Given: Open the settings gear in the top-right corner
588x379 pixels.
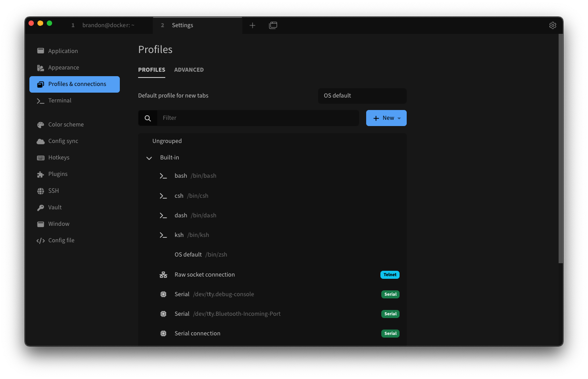Looking at the screenshot, I should [553, 25].
